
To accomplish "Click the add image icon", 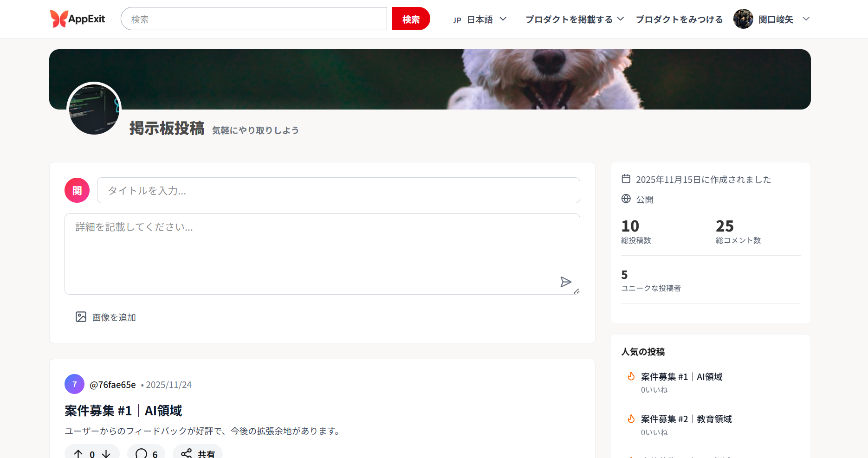I will click(x=81, y=317).
